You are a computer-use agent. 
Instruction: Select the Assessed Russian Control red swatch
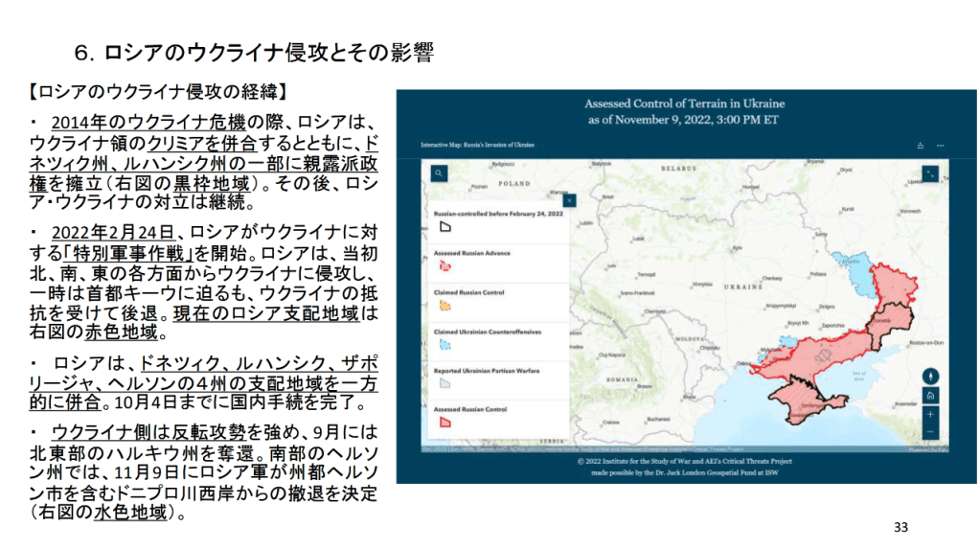(445, 422)
